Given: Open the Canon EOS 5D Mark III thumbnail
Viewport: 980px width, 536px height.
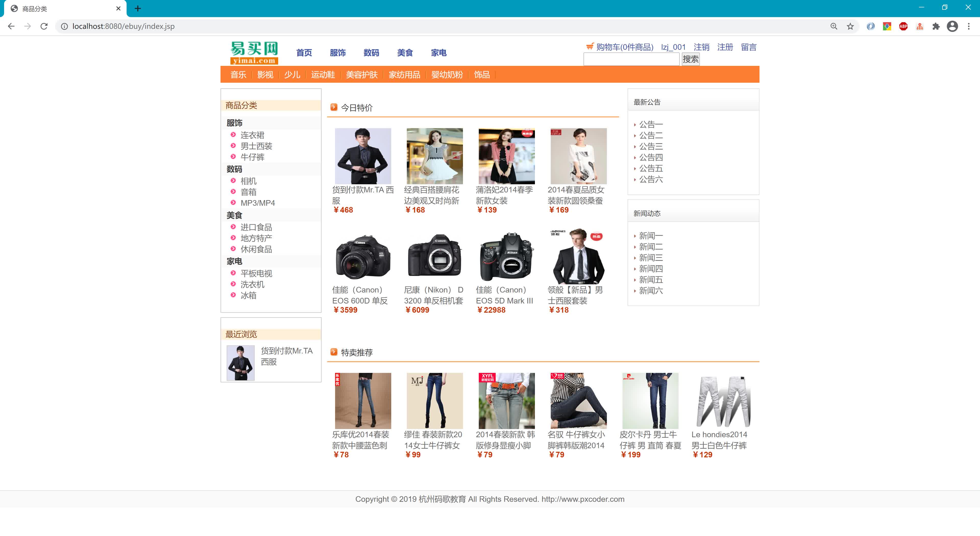Looking at the screenshot, I should (x=507, y=257).
